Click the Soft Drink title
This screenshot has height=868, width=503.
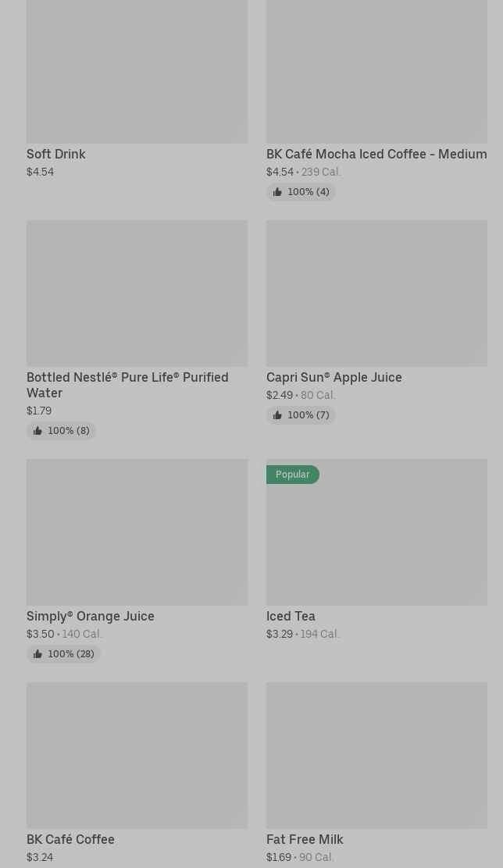click(x=56, y=154)
